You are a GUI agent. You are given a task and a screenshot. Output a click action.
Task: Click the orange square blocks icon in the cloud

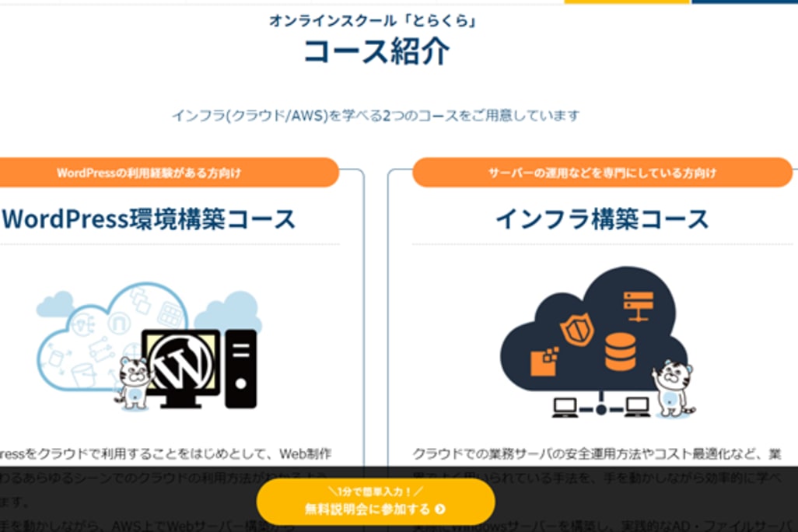click(544, 362)
